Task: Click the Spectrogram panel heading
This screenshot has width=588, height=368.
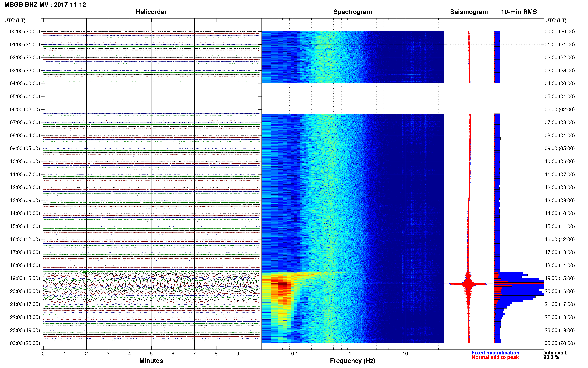Action: pos(352,12)
